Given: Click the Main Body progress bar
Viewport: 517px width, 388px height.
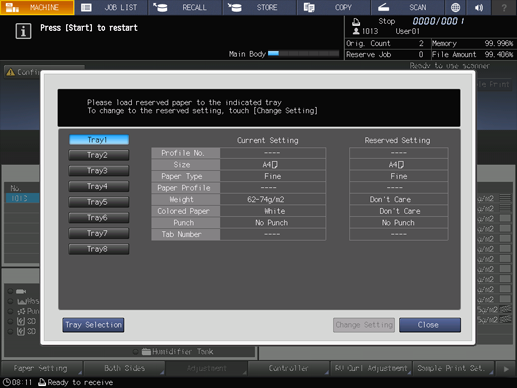Looking at the screenshot, I should (303, 54).
